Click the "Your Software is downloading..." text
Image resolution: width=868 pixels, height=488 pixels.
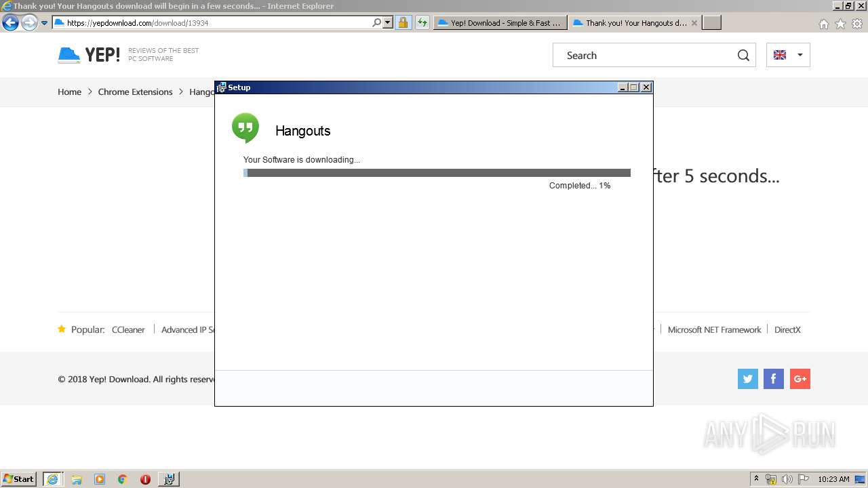coord(302,160)
